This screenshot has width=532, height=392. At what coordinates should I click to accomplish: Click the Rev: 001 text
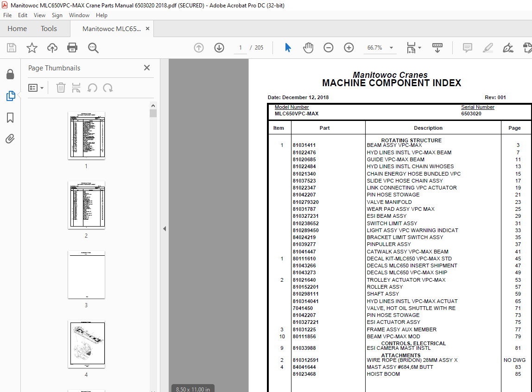pos(495,97)
